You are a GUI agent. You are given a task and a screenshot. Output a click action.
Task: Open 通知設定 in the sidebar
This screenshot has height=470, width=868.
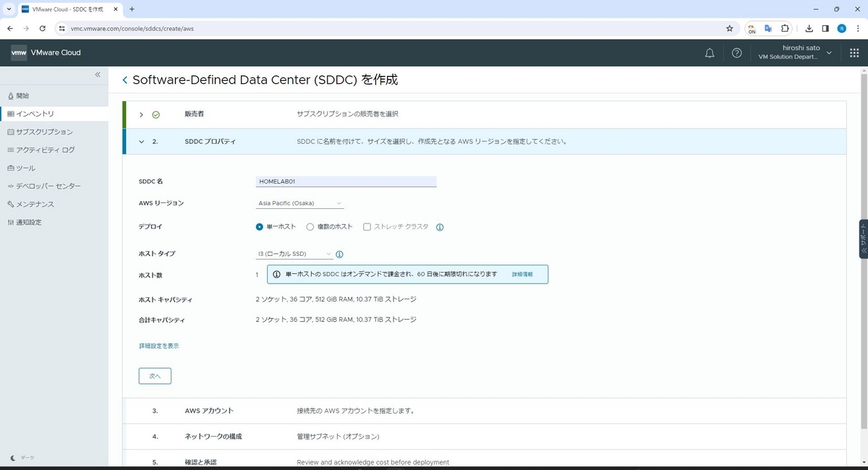pos(54,222)
